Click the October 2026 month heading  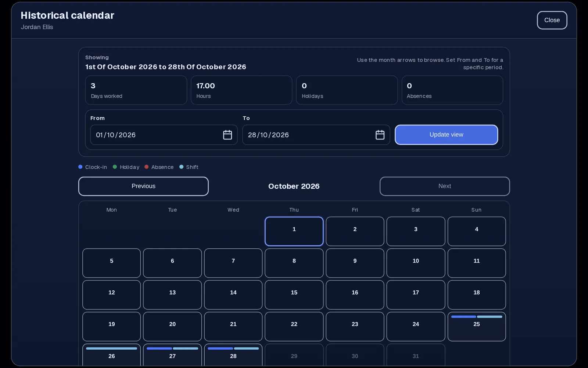tap(294, 186)
